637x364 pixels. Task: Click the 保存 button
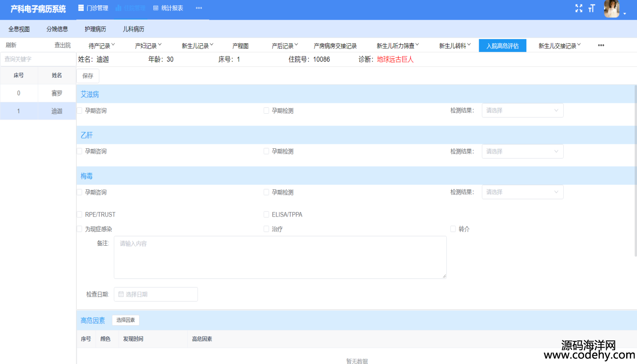click(88, 76)
